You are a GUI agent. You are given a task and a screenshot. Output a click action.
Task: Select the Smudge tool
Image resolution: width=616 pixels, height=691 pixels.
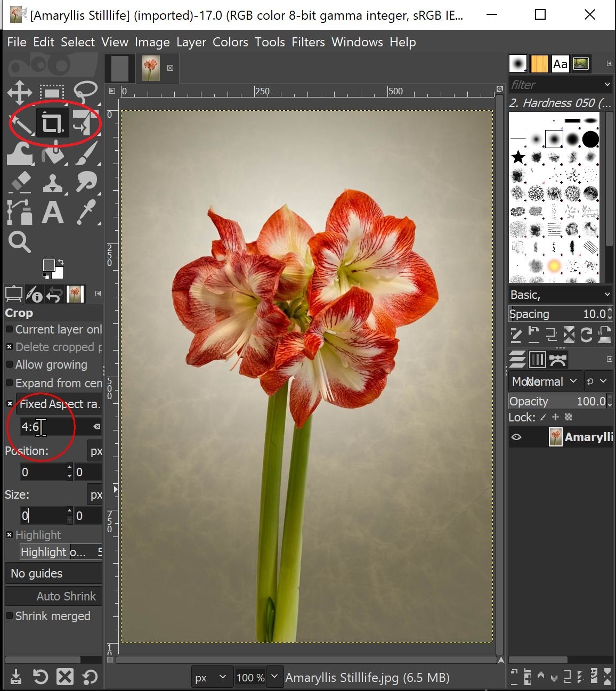tap(85, 183)
